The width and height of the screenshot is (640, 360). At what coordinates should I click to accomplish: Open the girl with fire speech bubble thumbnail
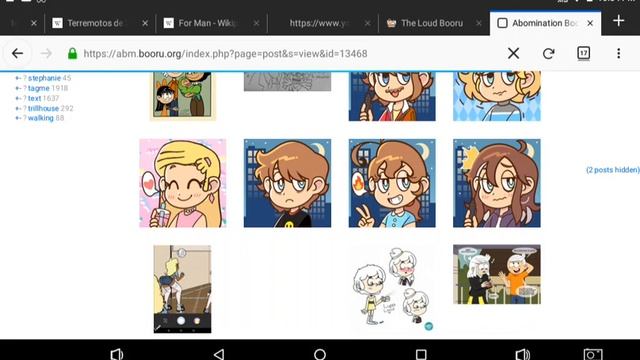point(392,183)
